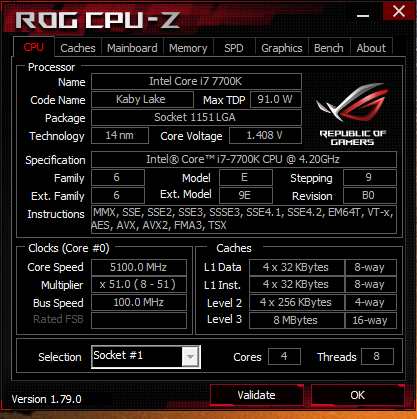
Task: Select the Socket #1 combo box
Action: coord(146,357)
